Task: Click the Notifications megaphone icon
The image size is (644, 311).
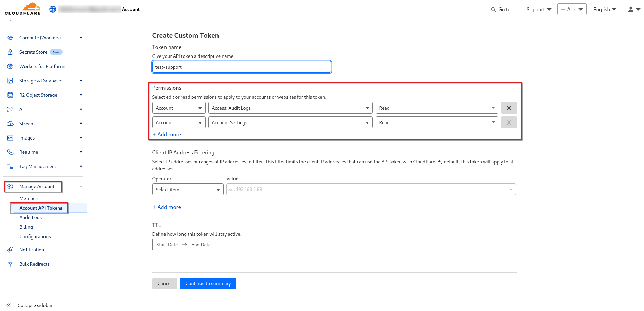Action: 10,250
